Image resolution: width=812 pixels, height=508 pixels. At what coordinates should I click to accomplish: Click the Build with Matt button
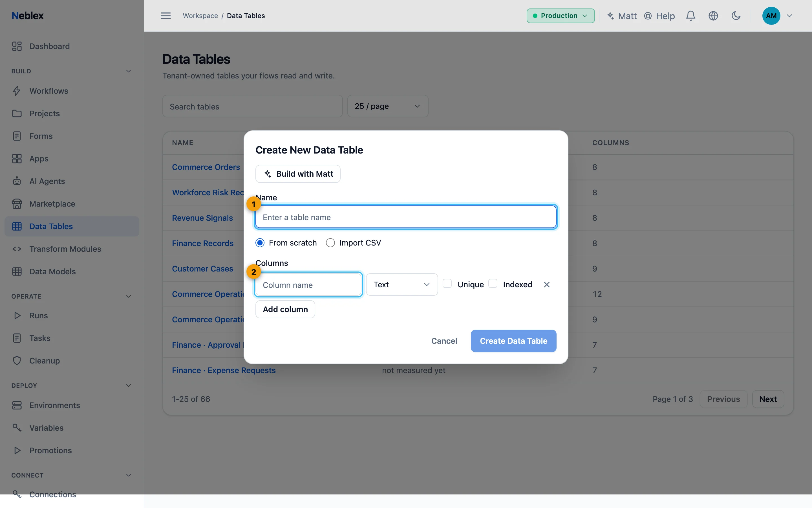tap(298, 174)
